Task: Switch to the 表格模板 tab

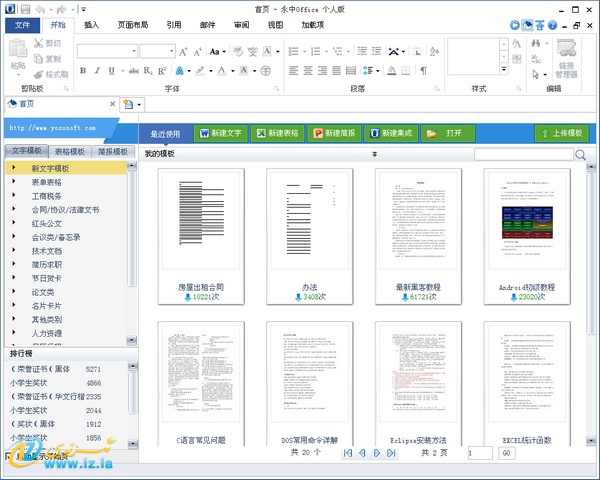Action: pos(70,152)
